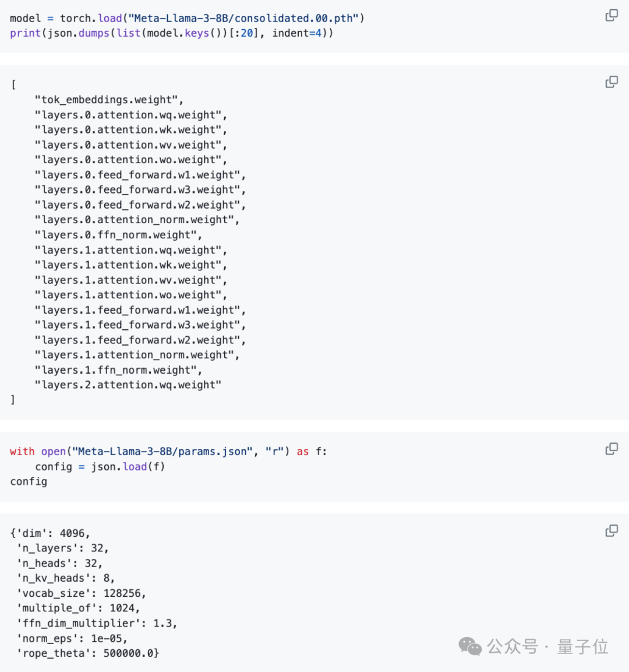Copy the model keys output list

[612, 82]
